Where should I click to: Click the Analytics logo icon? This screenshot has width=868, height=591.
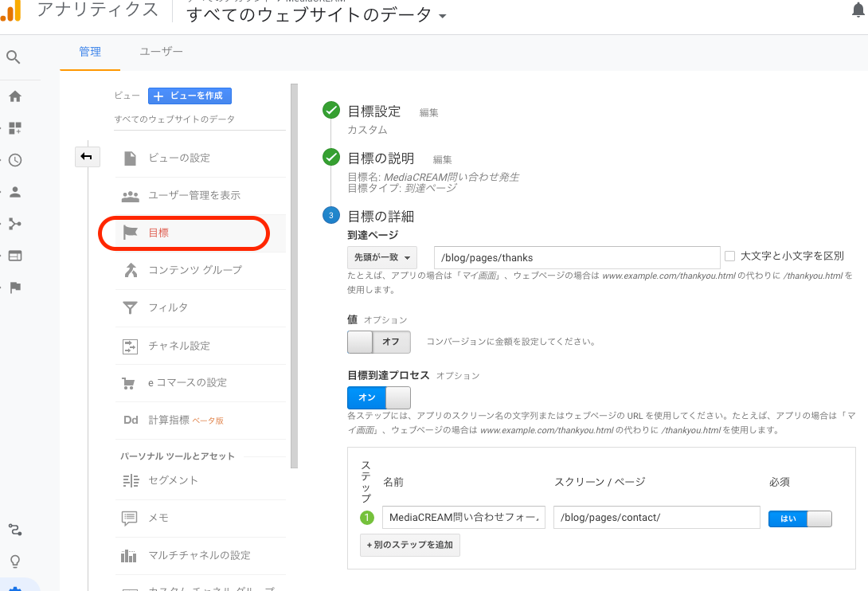10,10
